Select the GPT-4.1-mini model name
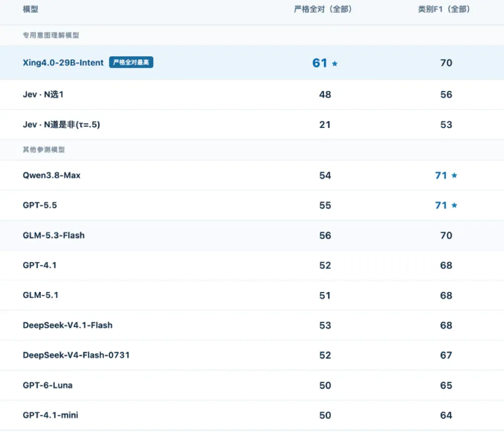The image size is (504, 437). point(50,415)
